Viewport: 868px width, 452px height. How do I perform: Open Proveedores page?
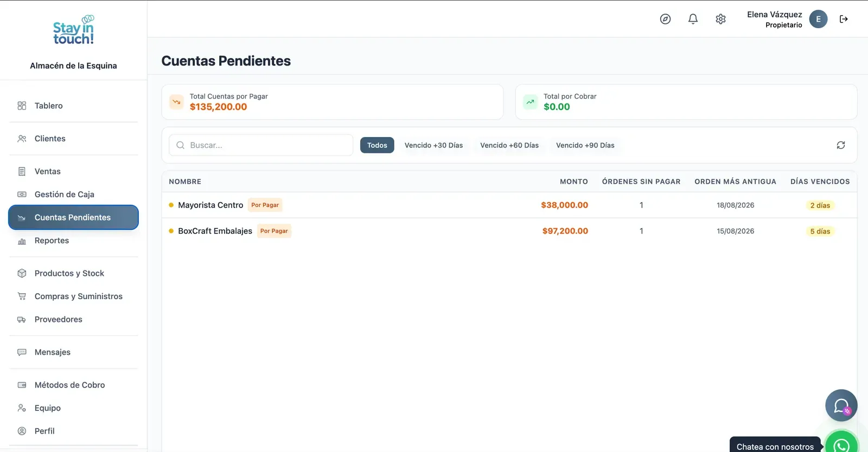[73, 319]
